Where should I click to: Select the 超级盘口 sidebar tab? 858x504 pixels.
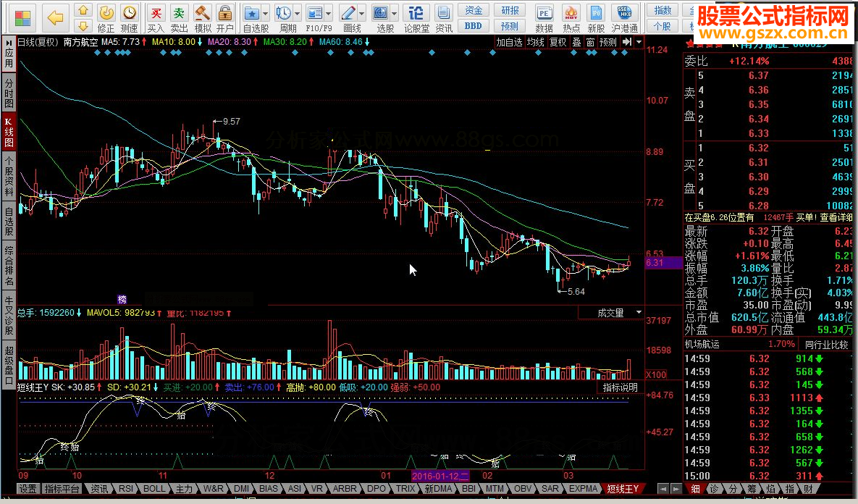click(9, 366)
